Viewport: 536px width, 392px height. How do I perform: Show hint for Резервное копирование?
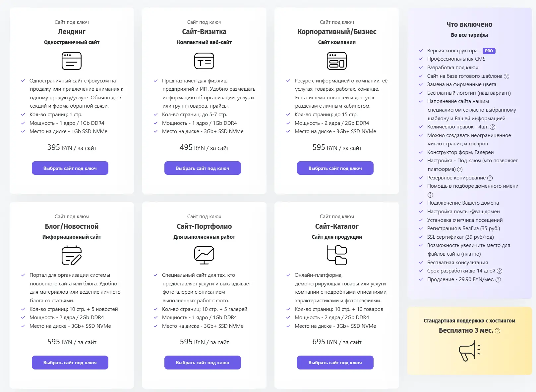pyautogui.click(x=490, y=178)
